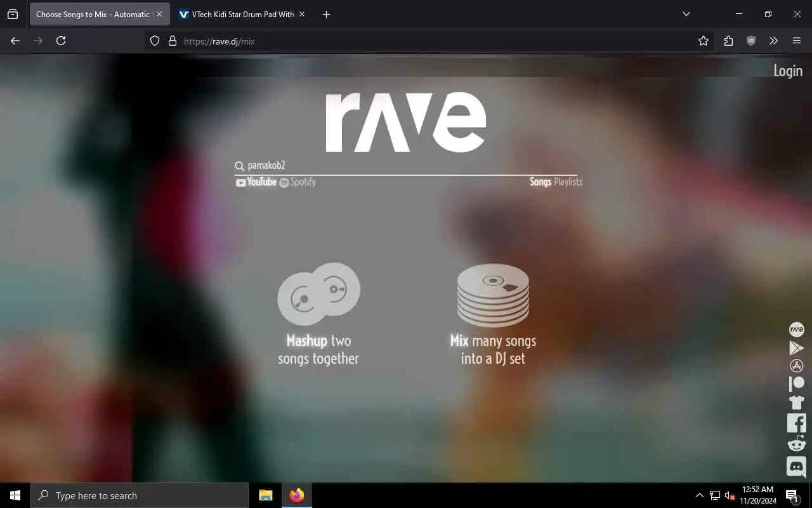Show hidden system tray icons

(700, 495)
